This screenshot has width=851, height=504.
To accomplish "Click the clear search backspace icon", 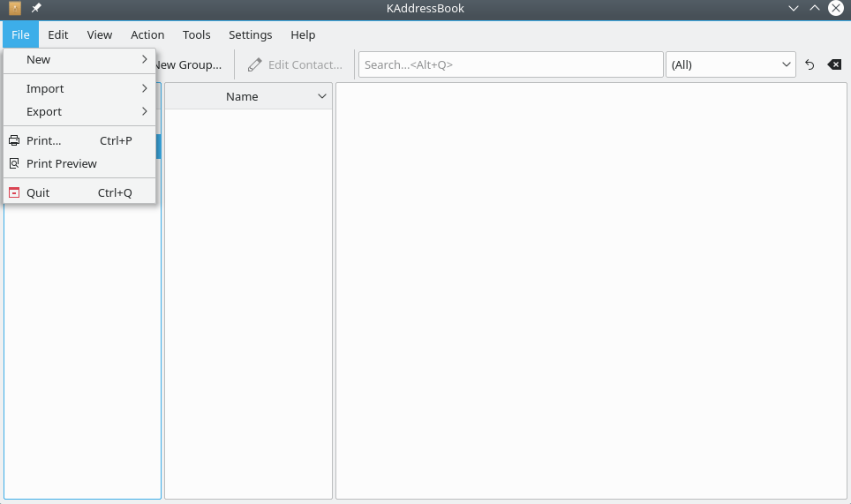I will pos(834,65).
